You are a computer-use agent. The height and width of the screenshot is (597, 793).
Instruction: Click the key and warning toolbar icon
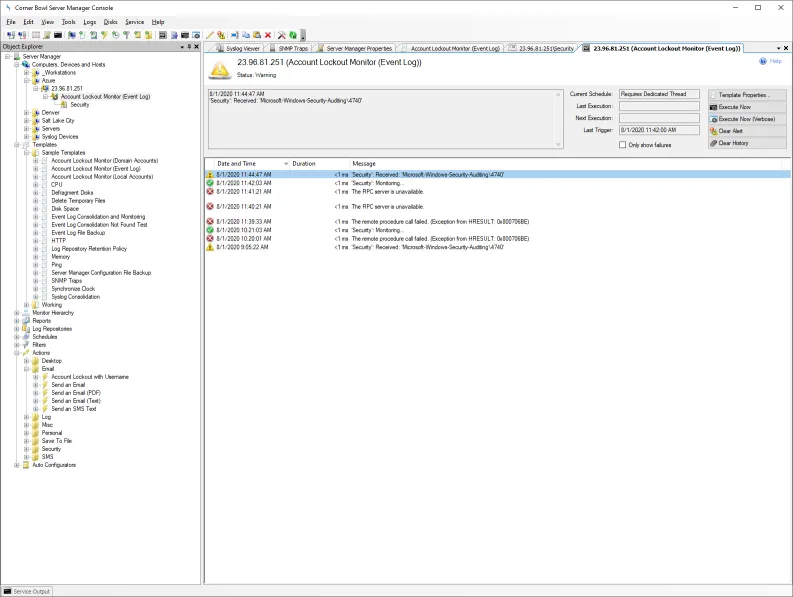coord(221,35)
